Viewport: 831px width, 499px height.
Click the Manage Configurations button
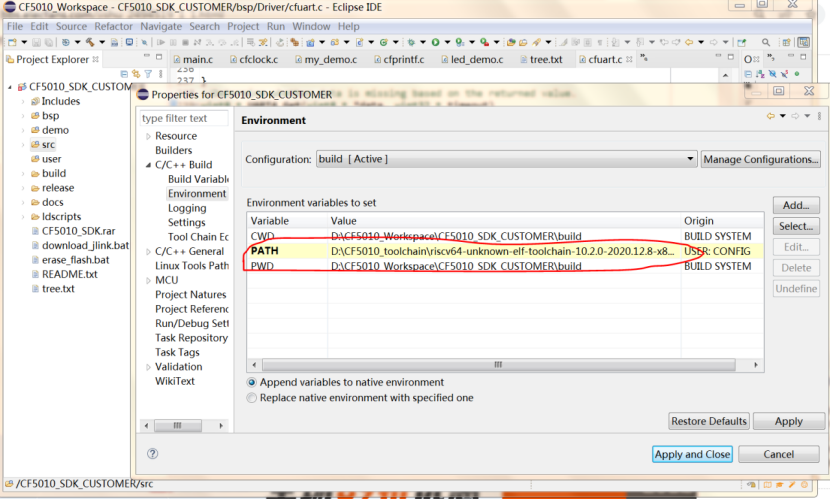click(x=761, y=159)
